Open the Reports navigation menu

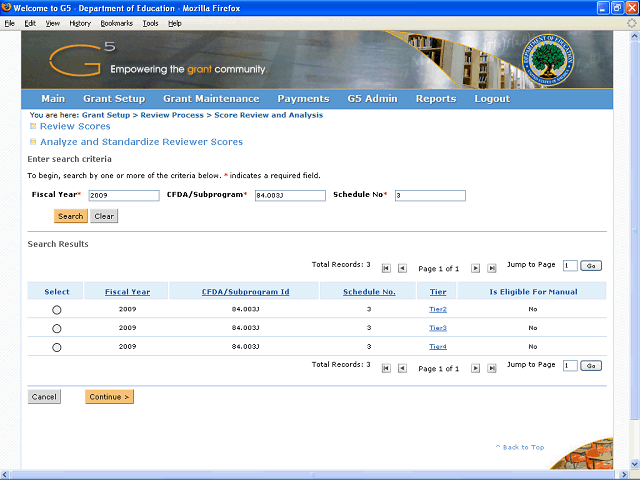pos(435,99)
